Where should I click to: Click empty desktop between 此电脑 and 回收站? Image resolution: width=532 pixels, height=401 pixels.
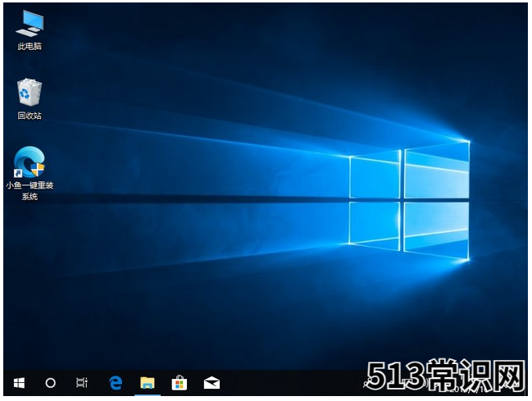(x=30, y=64)
